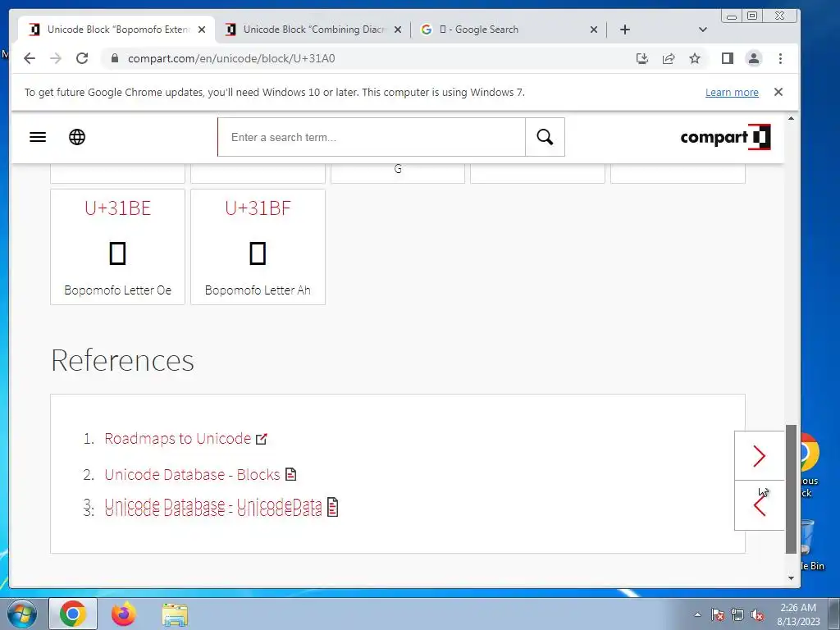Click the browser forward arrow

click(x=56, y=58)
